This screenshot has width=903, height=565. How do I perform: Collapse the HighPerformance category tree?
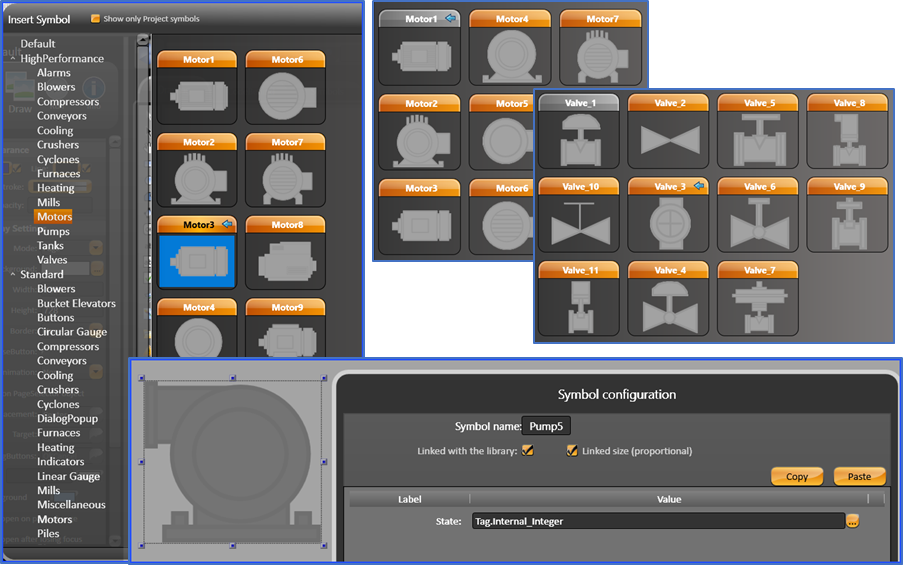pos(11,59)
